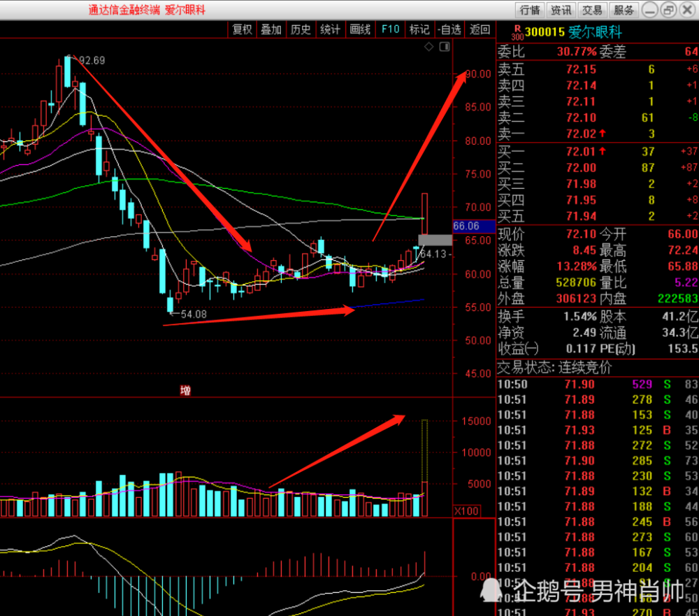
Task: Select the 画线 drawing tool
Action: (x=360, y=29)
